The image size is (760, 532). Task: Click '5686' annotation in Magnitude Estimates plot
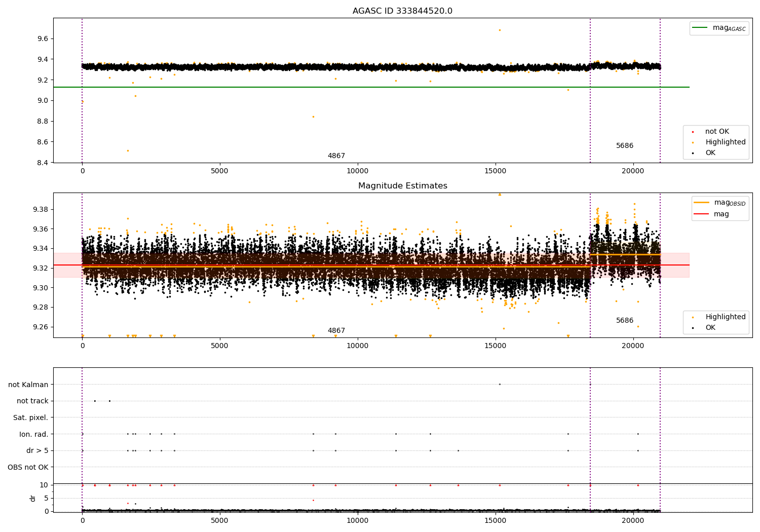tap(625, 321)
